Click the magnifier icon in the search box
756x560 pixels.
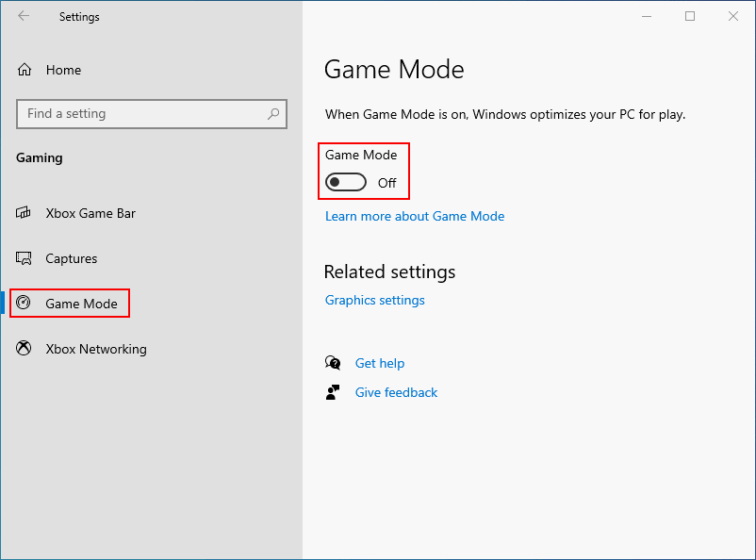[x=273, y=113]
